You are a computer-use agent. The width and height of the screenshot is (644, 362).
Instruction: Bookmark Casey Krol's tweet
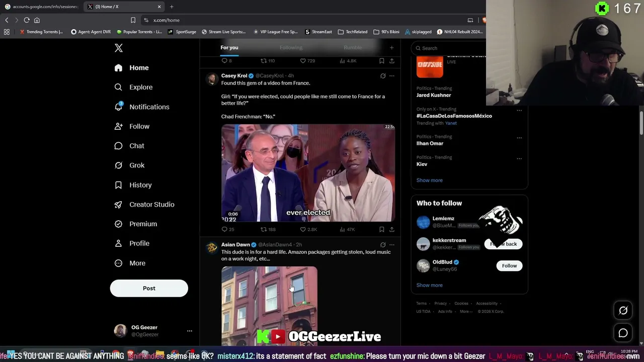click(x=382, y=229)
